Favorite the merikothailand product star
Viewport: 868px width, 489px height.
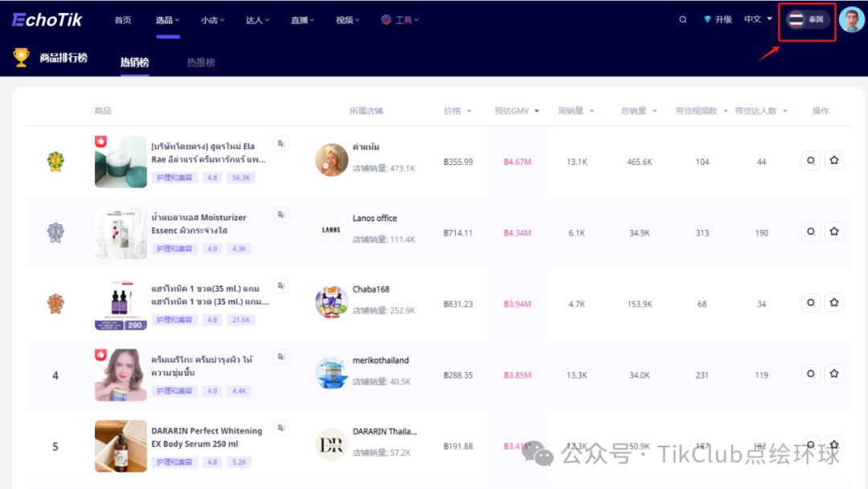point(834,374)
